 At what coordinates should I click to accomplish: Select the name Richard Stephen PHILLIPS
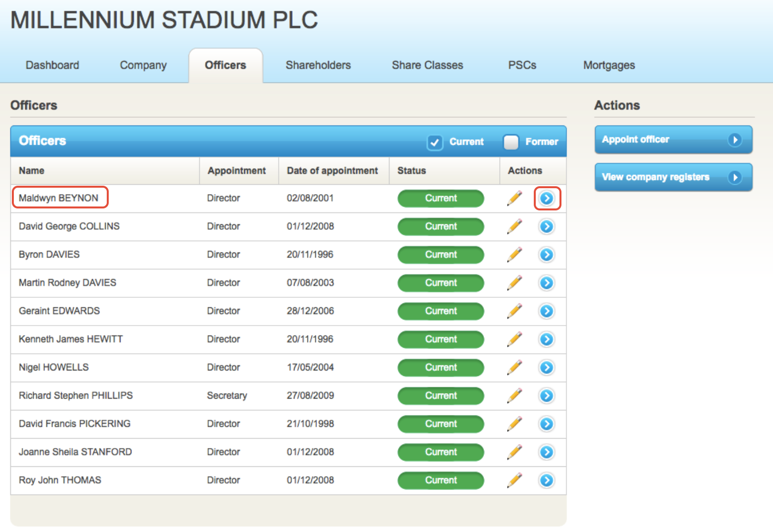76,395
